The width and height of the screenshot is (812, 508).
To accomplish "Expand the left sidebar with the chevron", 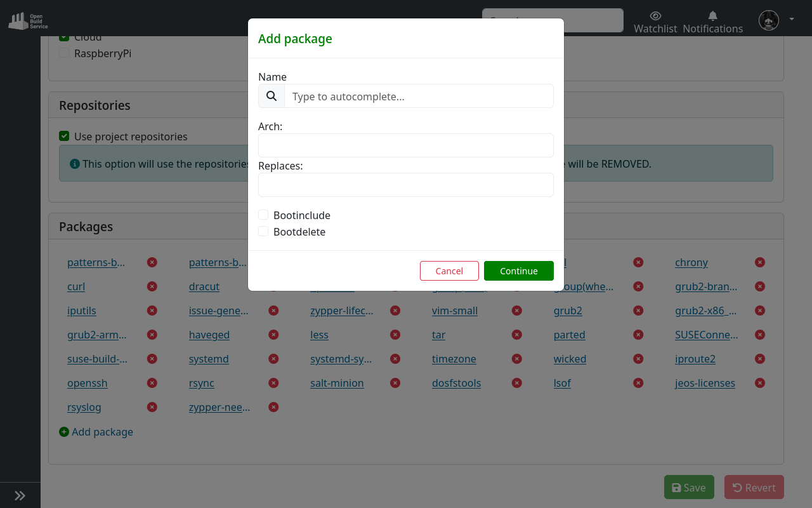I will 20,495.
